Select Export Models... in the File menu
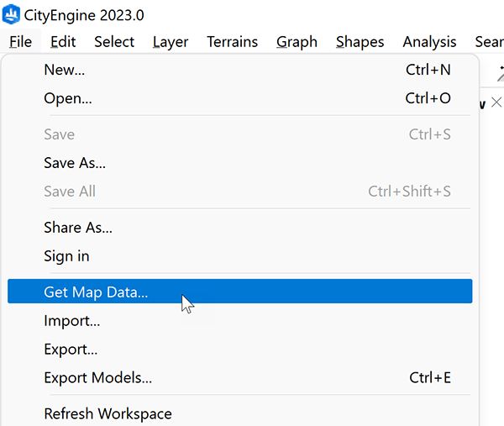 coord(98,378)
